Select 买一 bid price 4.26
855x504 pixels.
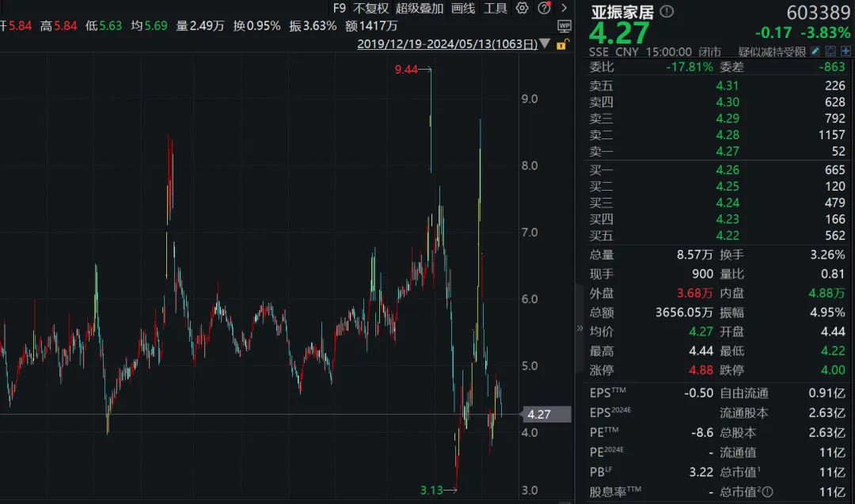point(728,170)
